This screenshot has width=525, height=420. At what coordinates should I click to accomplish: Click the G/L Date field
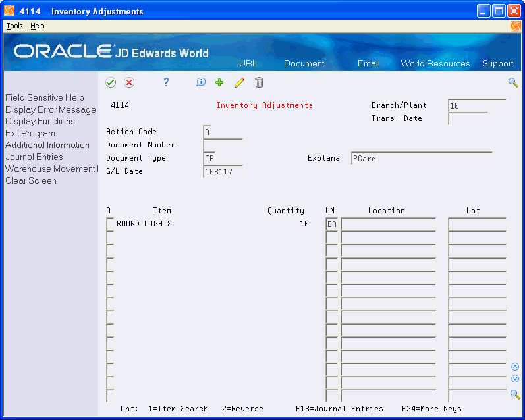click(223, 171)
